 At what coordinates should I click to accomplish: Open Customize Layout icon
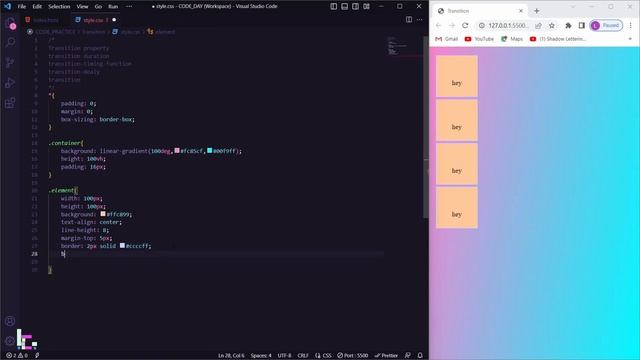click(x=367, y=6)
